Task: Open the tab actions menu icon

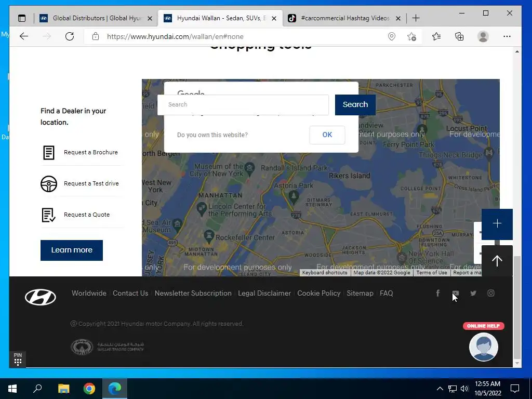Action: coord(22,18)
